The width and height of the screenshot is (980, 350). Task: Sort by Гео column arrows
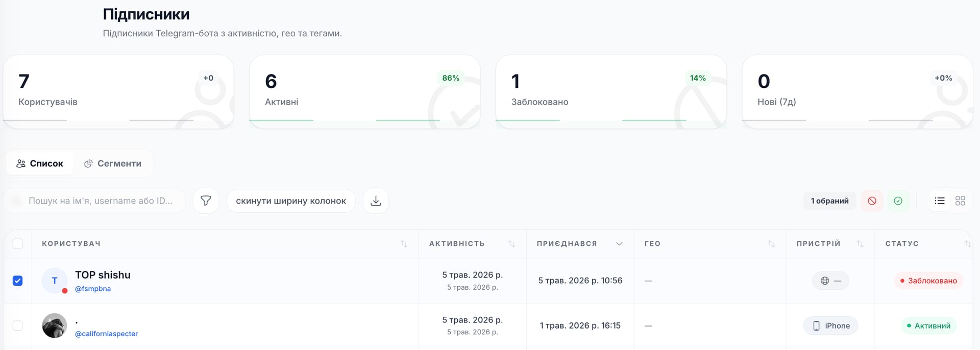pyautogui.click(x=771, y=244)
